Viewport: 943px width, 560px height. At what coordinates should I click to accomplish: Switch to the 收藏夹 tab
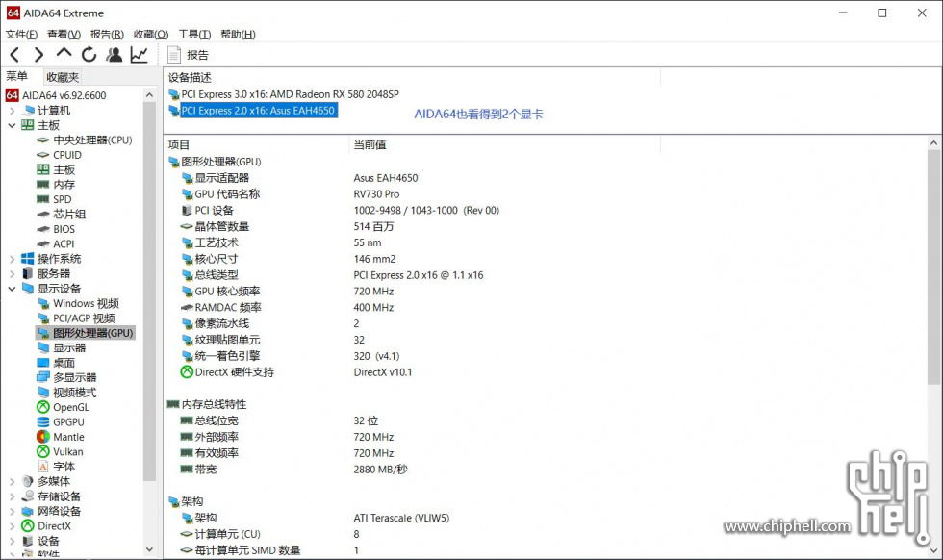click(63, 77)
